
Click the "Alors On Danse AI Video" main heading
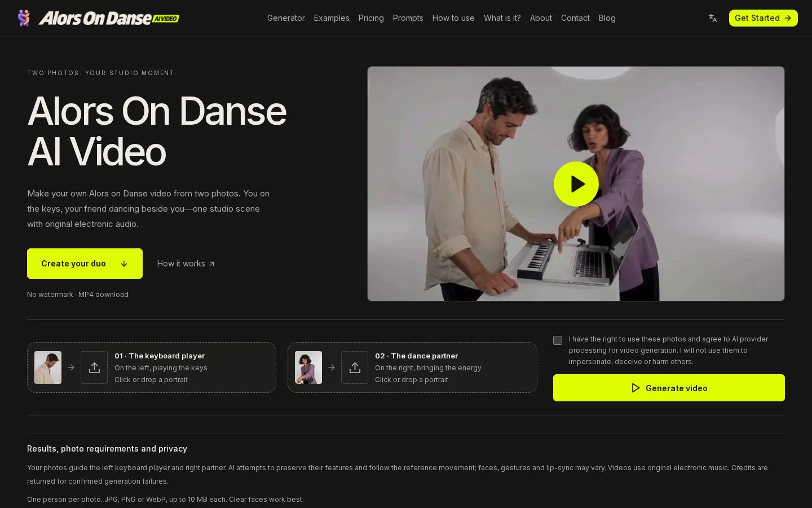(157, 132)
